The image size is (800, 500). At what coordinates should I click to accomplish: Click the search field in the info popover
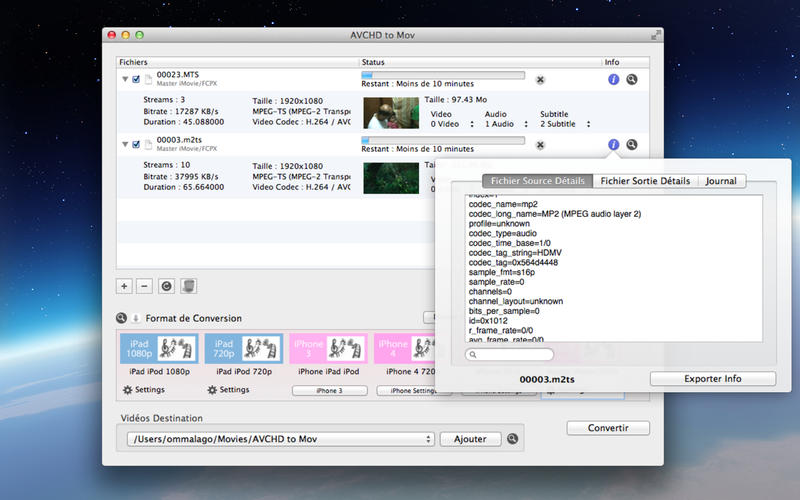click(510, 355)
